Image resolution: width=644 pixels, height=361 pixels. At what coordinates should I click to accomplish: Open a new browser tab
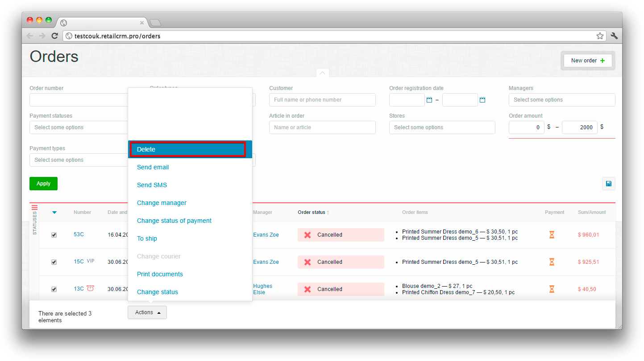tap(155, 23)
